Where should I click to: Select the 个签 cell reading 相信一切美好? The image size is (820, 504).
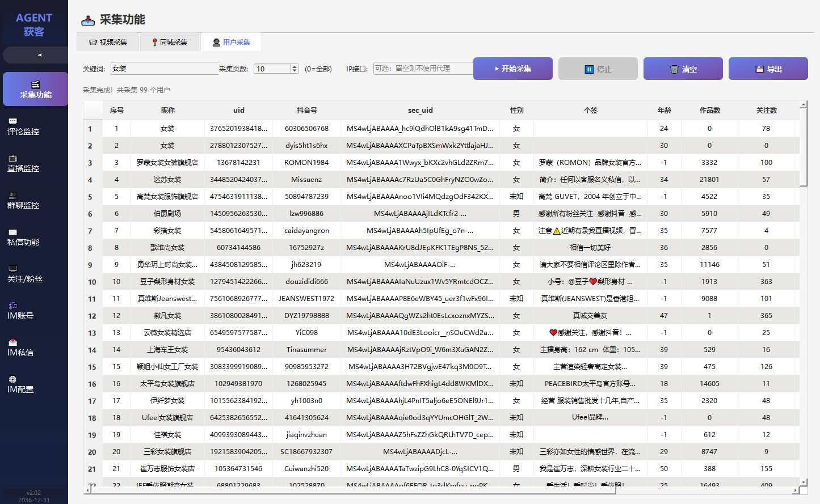click(x=591, y=248)
